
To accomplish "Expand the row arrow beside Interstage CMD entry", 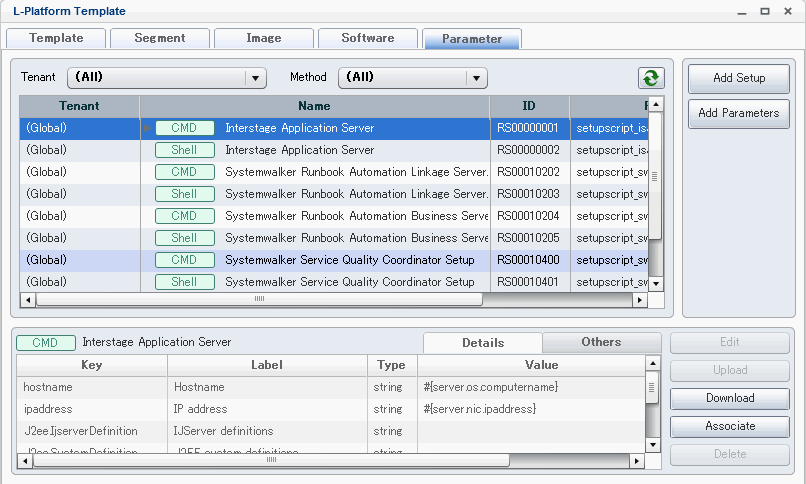I will pos(148,128).
